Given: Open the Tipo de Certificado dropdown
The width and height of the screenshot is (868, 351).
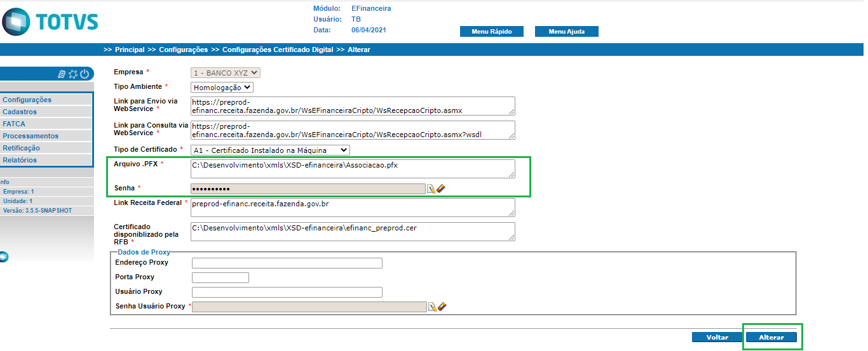Looking at the screenshot, I should [x=271, y=150].
